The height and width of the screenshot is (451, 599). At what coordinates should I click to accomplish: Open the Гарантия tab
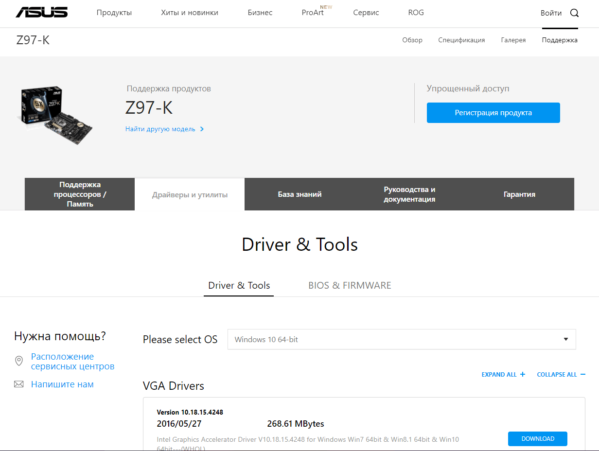[519, 194]
